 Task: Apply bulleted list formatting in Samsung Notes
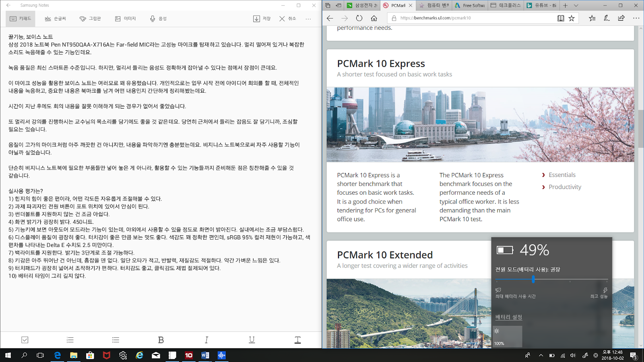[116, 340]
